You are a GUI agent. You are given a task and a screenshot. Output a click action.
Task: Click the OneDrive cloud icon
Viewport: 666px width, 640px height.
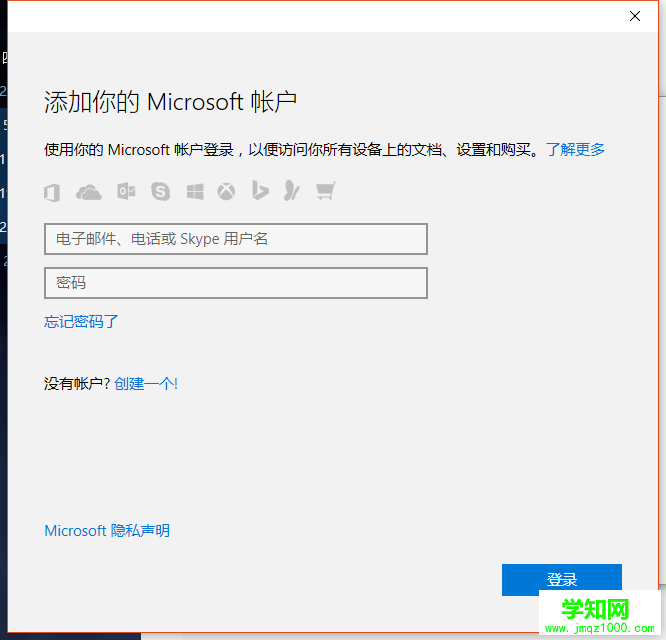tap(88, 192)
